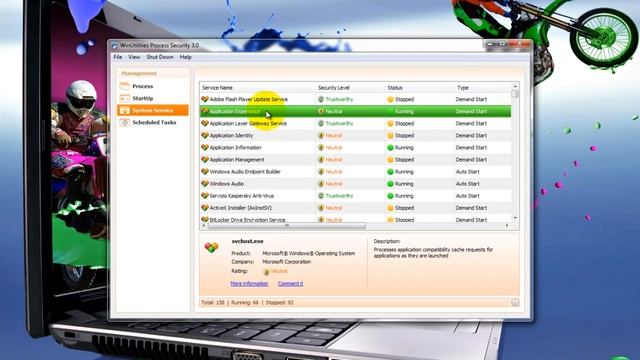Click the horizontal scrollbar thumb
The height and width of the screenshot is (360, 640).
point(287,226)
